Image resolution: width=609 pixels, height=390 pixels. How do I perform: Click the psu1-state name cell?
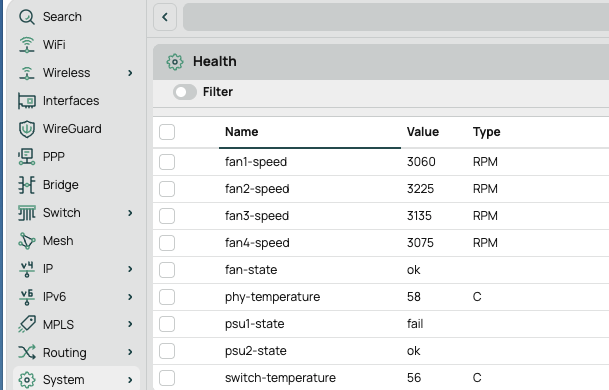point(255,324)
